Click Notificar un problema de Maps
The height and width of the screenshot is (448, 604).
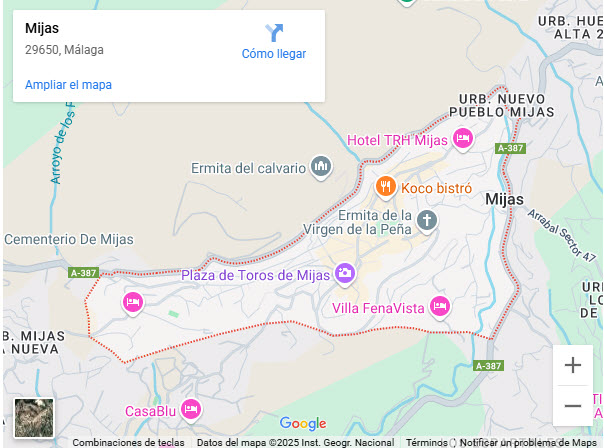(x=528, y=443)
